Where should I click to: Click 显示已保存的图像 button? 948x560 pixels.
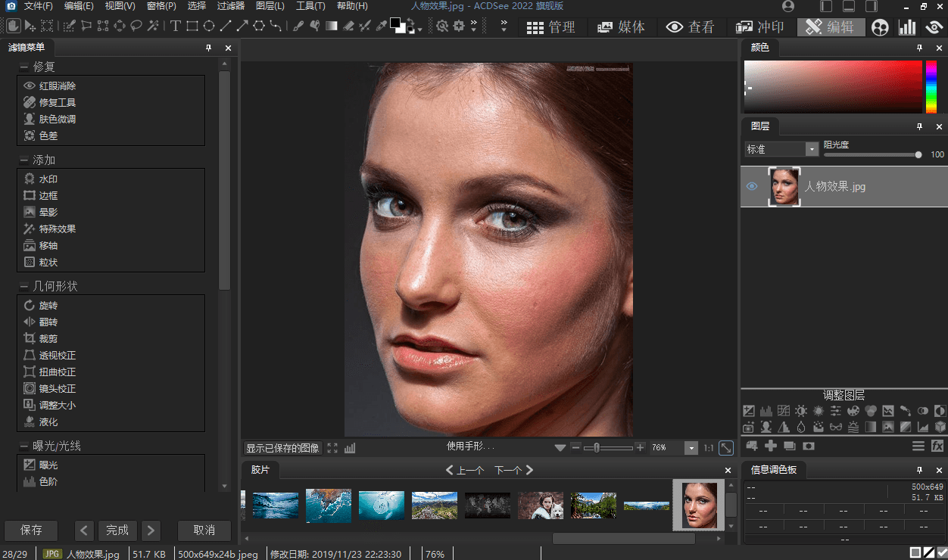pyautogui.click(x=282, y=448)
